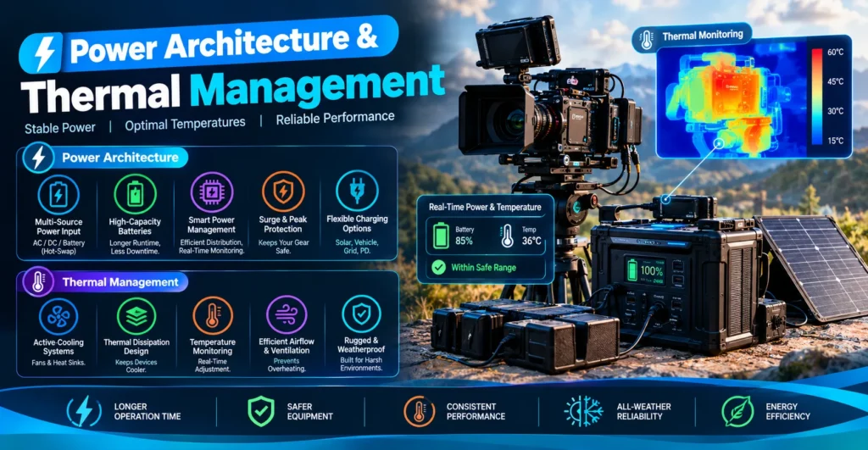
Task: Click 'Prevents Overheating.' text
Action: [287, 364]
